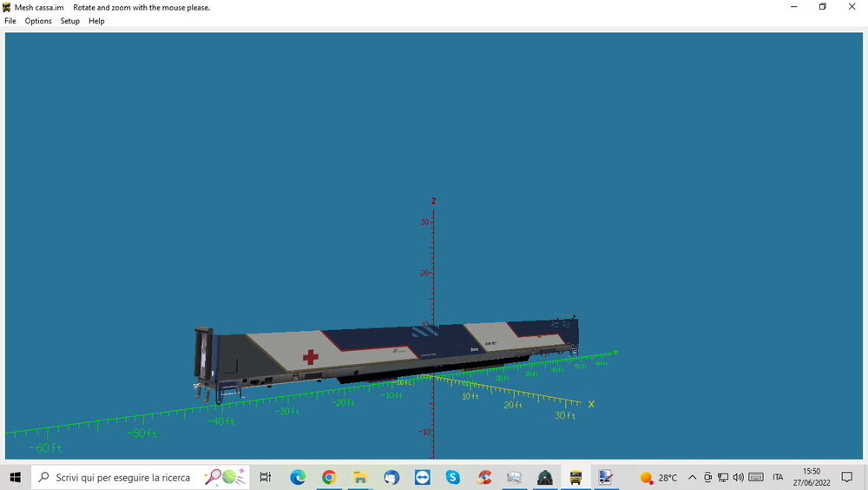The image size is (868, 490).
Task: Click the yellow X axis label
Action: 591,404
